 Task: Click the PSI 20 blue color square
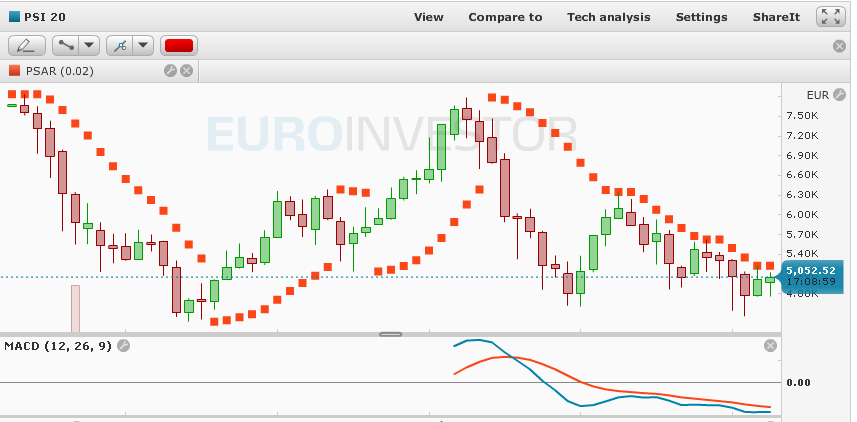click(14, 17)
